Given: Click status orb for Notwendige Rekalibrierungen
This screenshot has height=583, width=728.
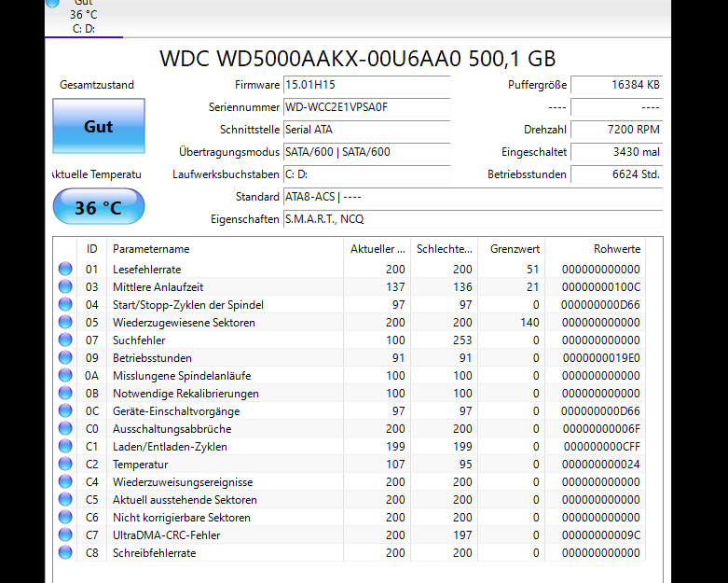Looking at the screenshot, I should tap(65, 393).
